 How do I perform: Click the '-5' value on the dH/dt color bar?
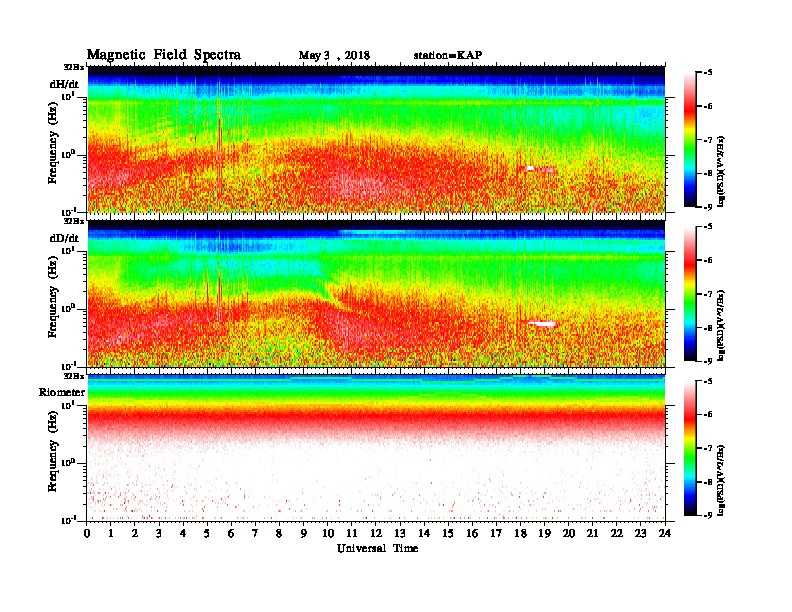[x=708, y=73]
